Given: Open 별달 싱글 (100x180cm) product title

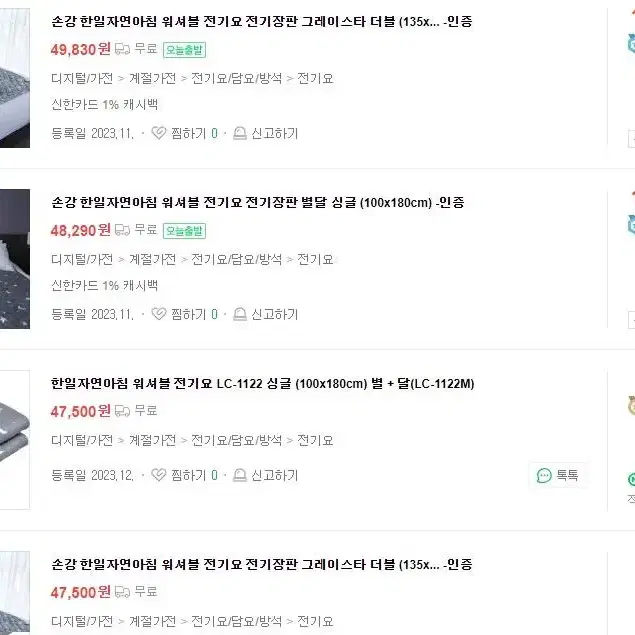Looking at the screenshot, I should [258, 202].
